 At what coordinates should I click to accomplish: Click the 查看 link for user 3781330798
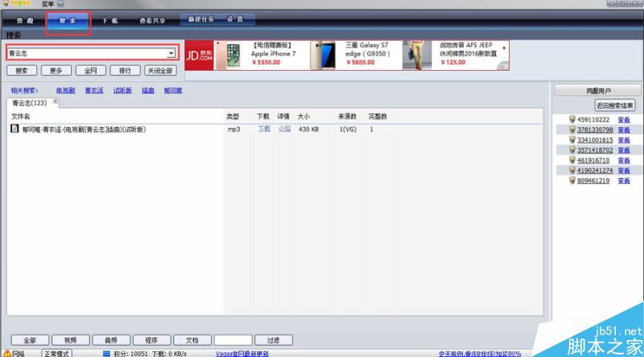tap(624, 130)
